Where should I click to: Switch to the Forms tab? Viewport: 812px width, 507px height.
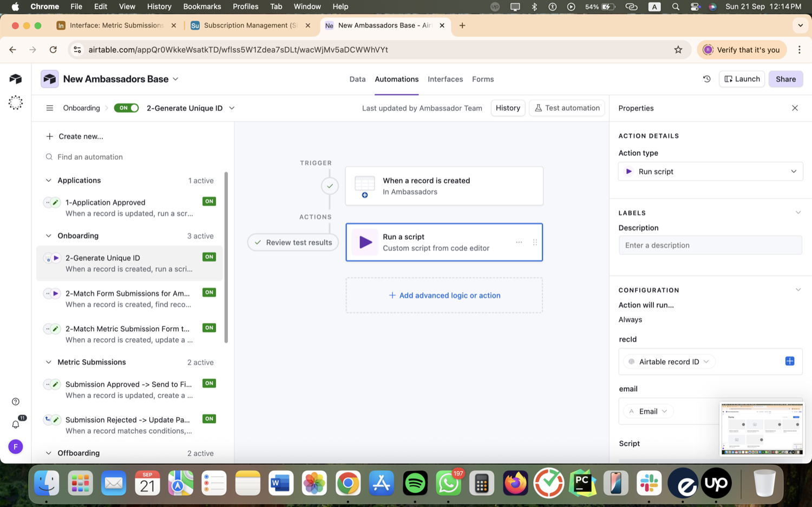(483, 79)
